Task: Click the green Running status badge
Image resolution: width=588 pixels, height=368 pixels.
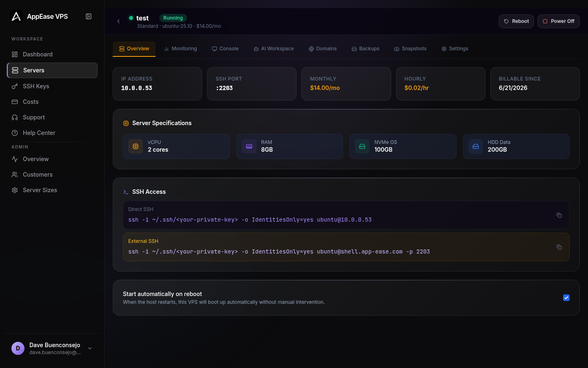Action: point(173,18)
